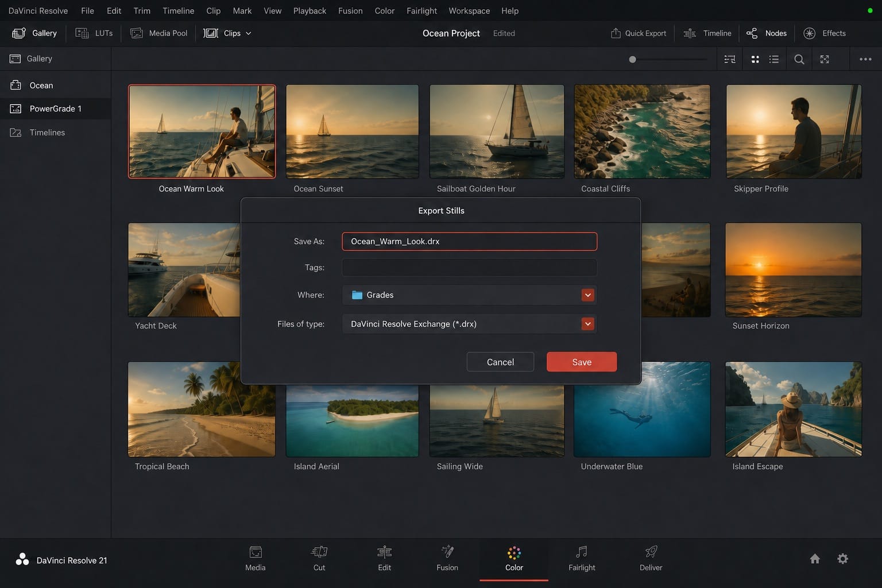
Task: Expand the Clips dropdown chevron
Action: click(249, 33)
